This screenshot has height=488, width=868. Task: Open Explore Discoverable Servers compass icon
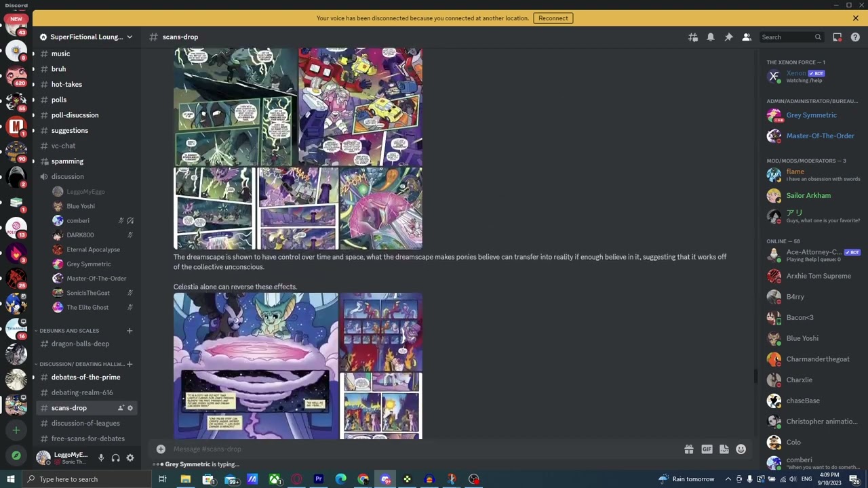pyautogui.click(x=16, y=456)
